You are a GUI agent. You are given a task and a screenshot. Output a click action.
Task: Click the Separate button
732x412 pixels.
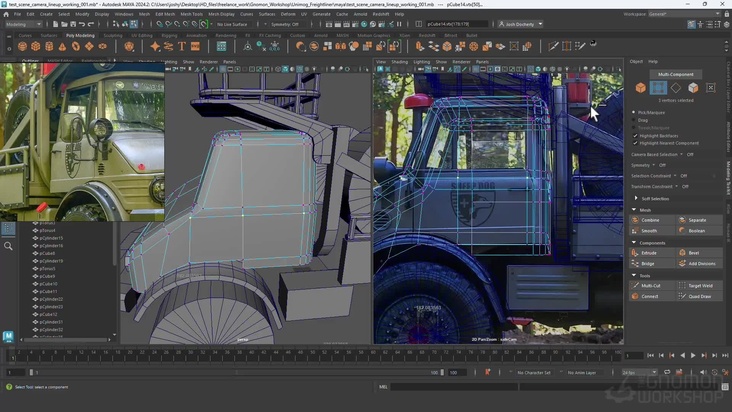coord(699,220)
